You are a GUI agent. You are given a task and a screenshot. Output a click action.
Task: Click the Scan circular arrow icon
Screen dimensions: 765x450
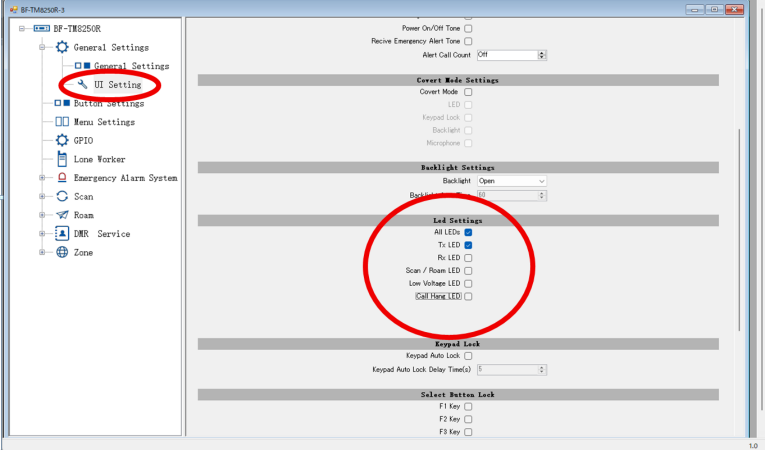pos(62,197)
